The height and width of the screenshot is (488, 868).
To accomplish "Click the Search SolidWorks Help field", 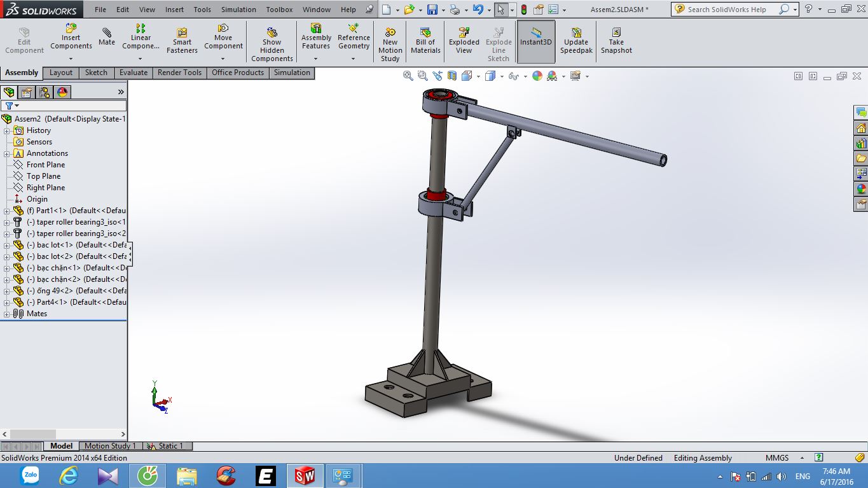I will coord(727,10).
